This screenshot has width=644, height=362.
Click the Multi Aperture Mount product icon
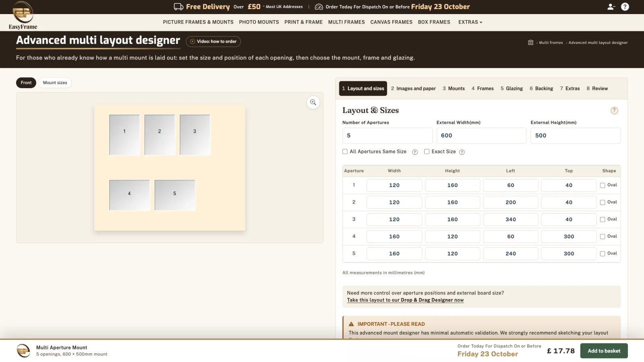click(23, 351)
